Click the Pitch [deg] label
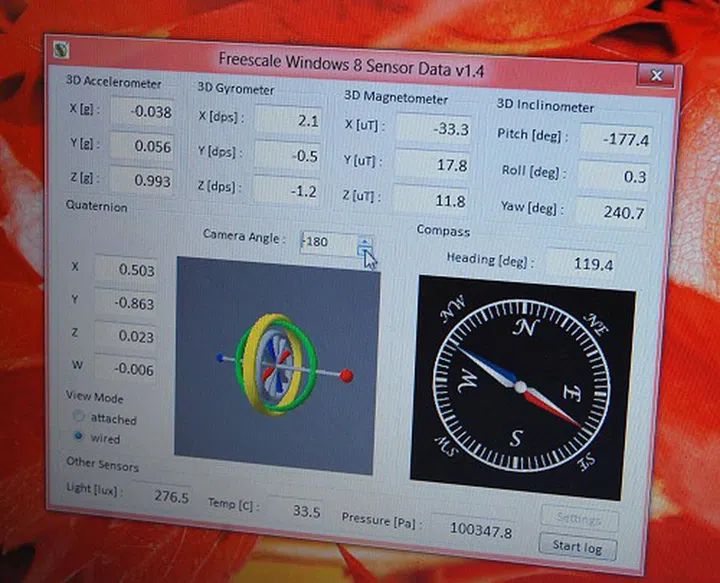 tap(533, 135)
